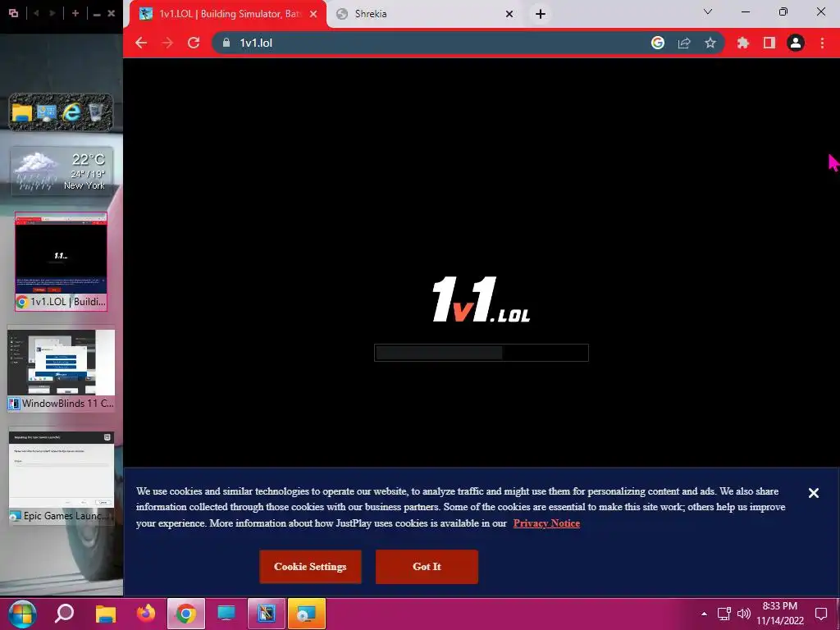Image resolution: width=840 pixels, height=630 pixels.
Task: Reload the 1v1.lol page
Action: pos(194,43)
